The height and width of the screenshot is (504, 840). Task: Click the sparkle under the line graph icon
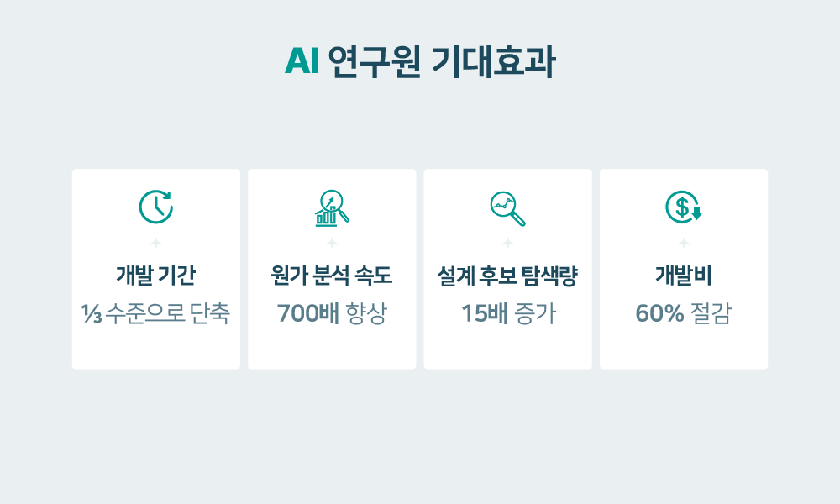(x=508, y=243)
